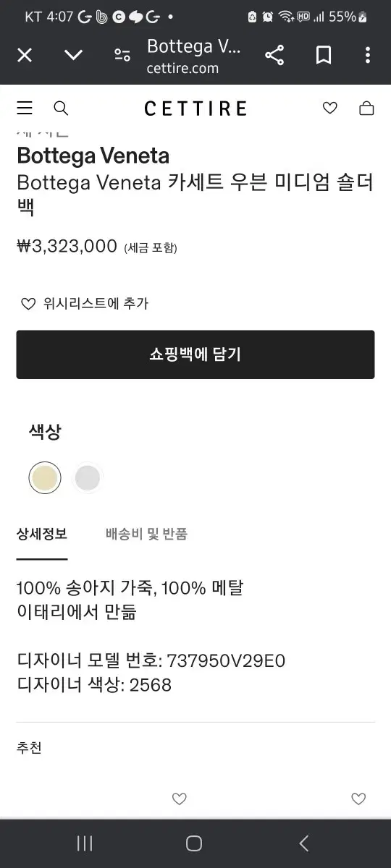Open Cettire search magnifier

(x=62, y=109)
